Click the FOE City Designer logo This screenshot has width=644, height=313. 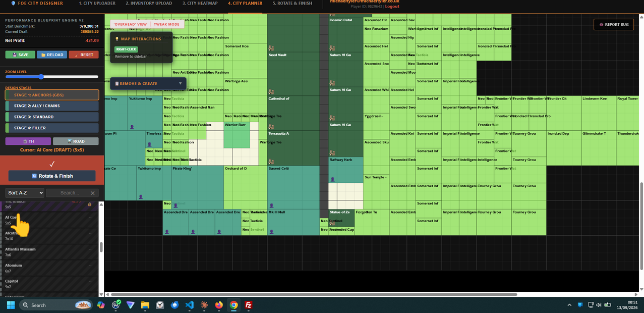(37, 3)
